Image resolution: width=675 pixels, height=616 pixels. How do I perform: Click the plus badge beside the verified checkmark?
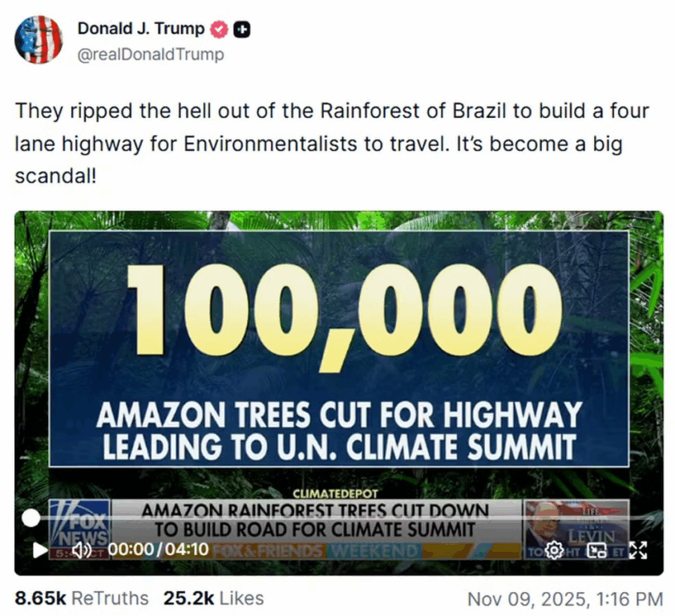[242, 30]
